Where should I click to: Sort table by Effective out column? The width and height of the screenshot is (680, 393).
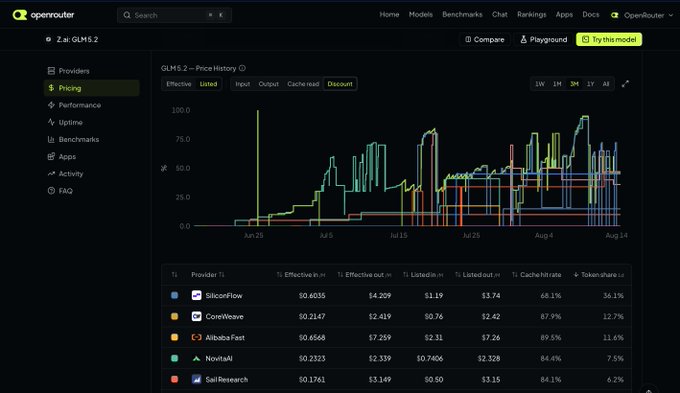[x=364, y=275]
